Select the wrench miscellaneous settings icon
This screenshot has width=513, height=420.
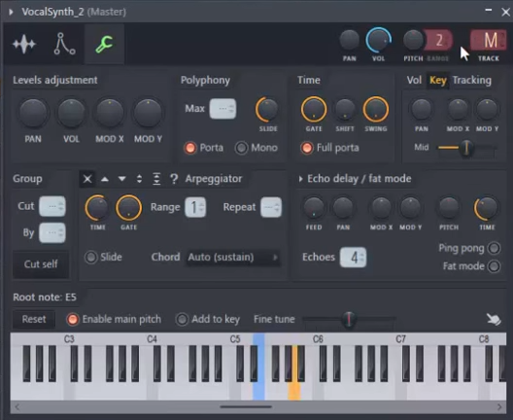click(x=104, y=44)
